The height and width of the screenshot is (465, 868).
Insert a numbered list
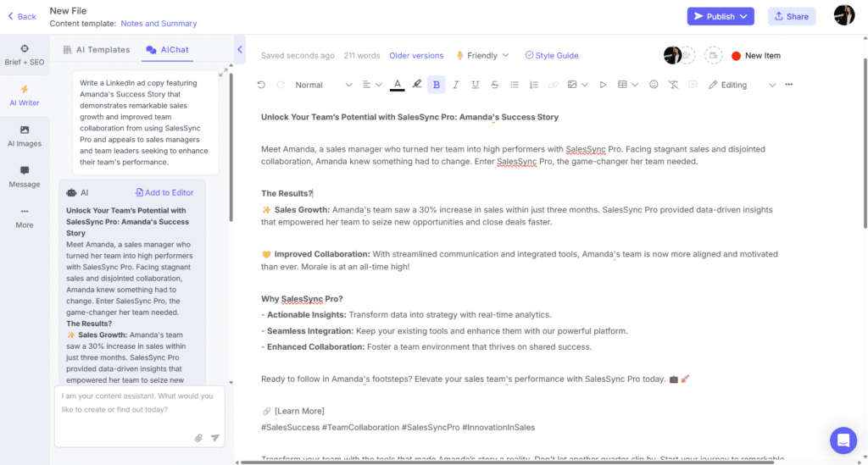click(534, 85)
